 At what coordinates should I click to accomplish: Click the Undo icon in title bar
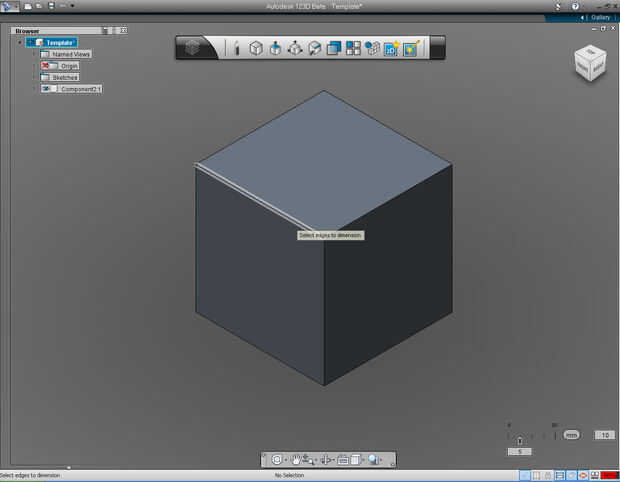62,6
